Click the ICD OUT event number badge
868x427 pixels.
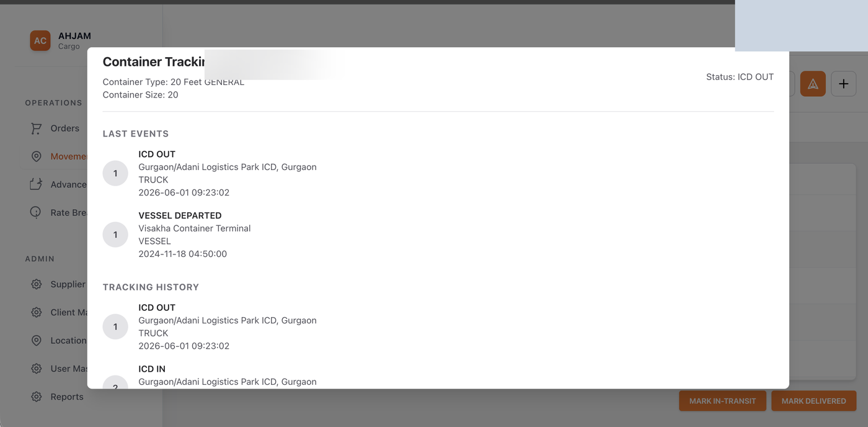point(115,173)
